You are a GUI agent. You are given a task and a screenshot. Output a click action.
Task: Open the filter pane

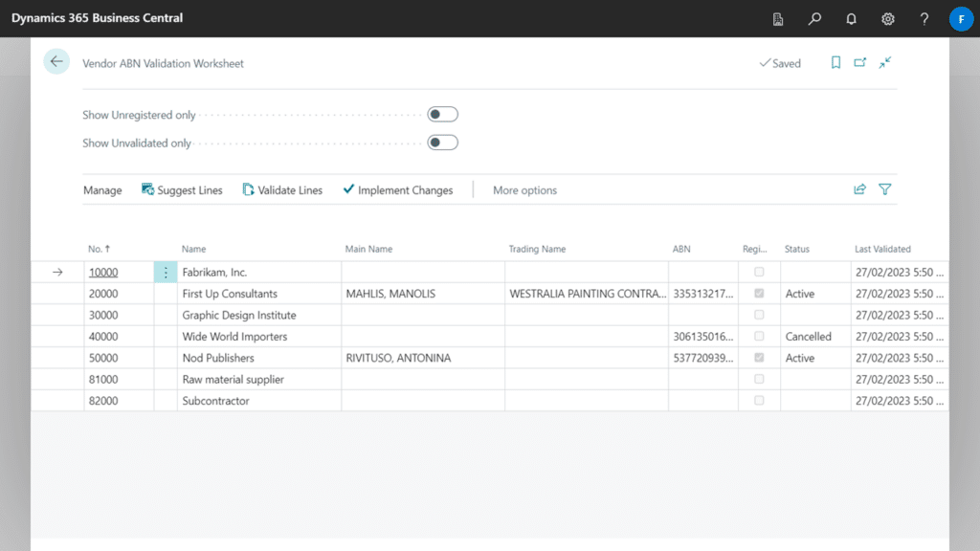[884, 189]
